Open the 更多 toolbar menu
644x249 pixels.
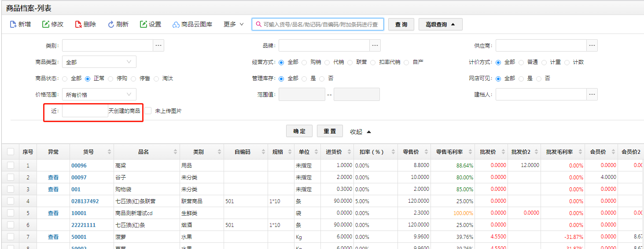[x=233, y=24]
